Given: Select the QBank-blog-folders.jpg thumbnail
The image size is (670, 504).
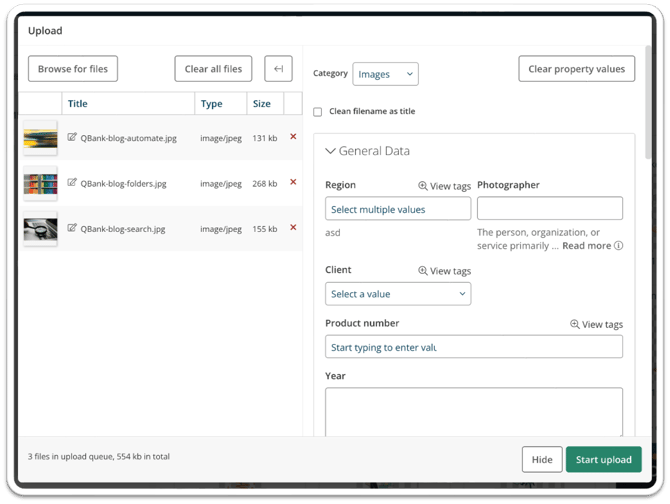Looking at the screenshot, I should click(41, 184).
